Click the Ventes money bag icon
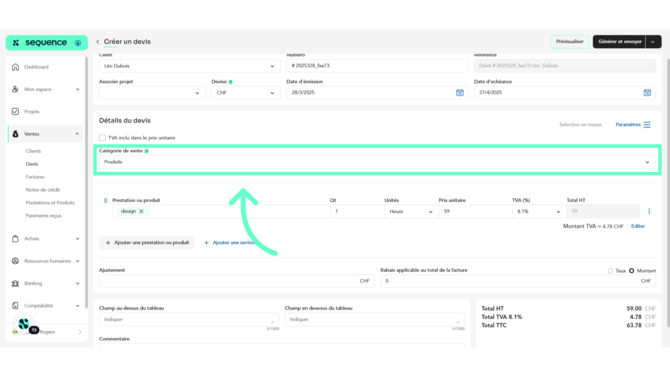 click(x=15, y=134)
